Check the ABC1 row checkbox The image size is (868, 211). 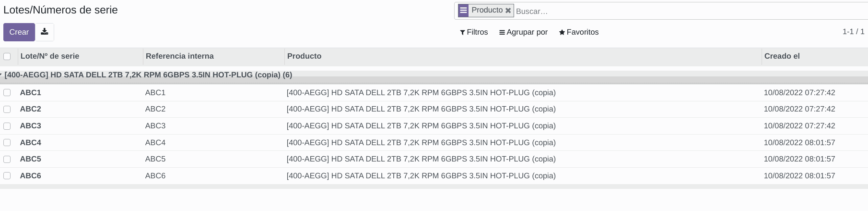point(7,92)
